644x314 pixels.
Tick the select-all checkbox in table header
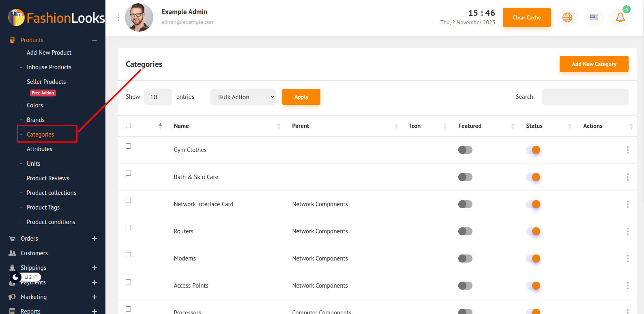(x=129, y=126)
